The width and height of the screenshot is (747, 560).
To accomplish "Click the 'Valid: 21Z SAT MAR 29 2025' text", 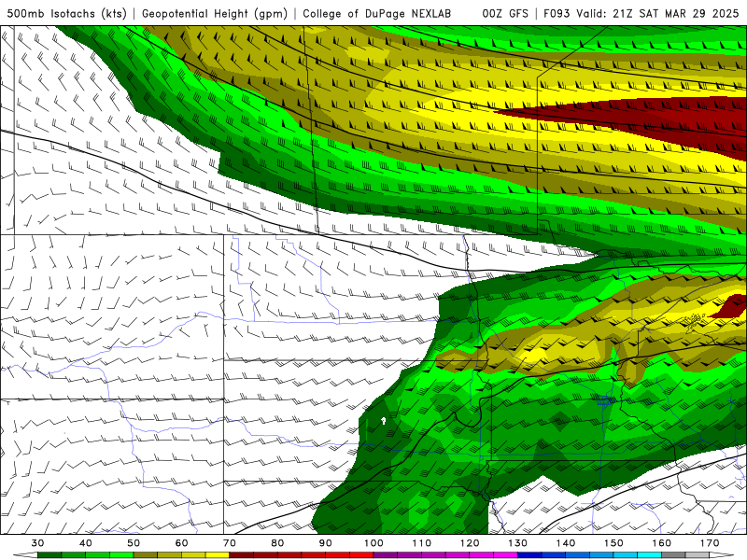I will coord(657,13).
